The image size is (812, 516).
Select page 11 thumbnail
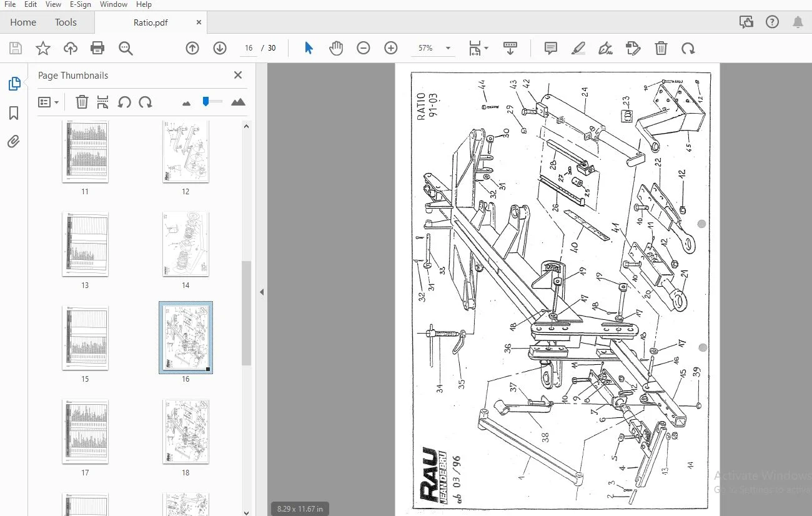point(85,152)
